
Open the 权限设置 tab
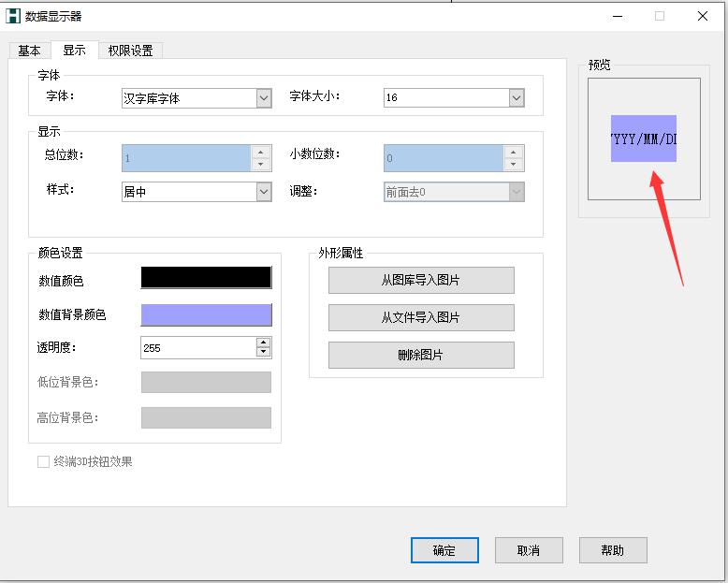click(130, 51)
